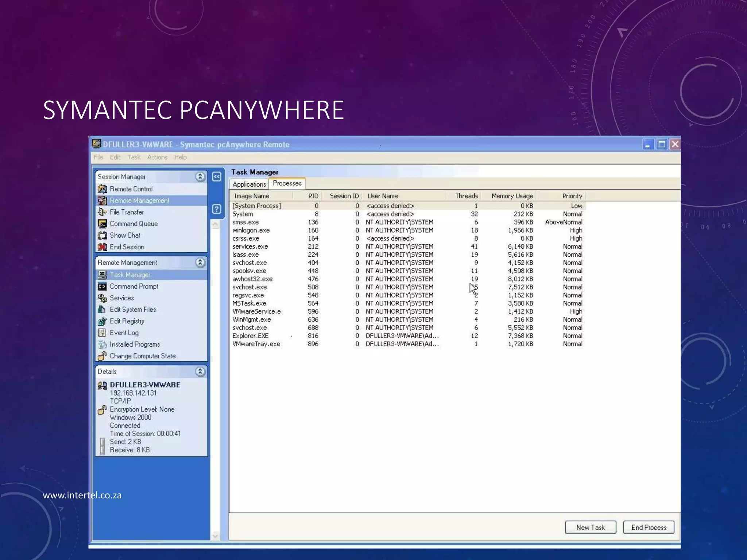
Task: Open the Command Prompt icon
Action: pyautogui.click(x=102, y=286)
